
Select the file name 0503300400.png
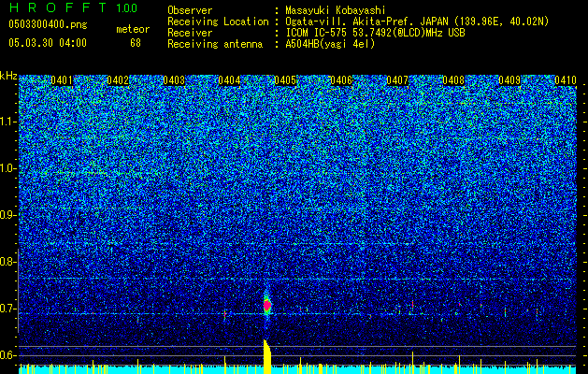coord(48,25)
